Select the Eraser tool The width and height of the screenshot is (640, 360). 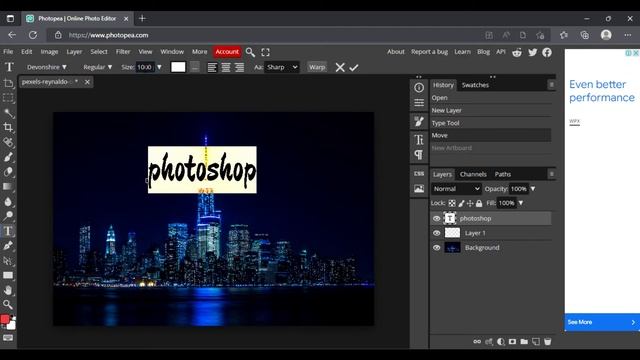(x=8, y=171)
